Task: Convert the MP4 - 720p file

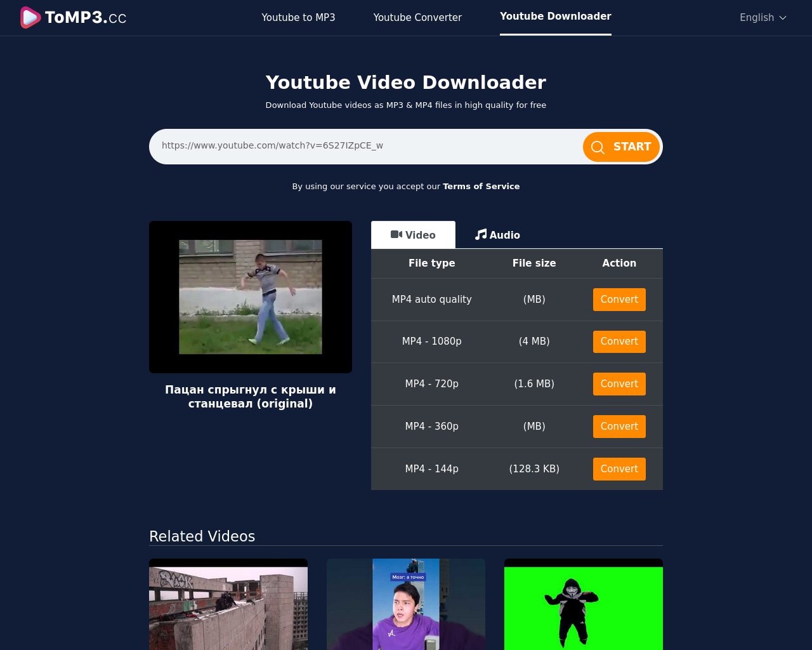Action: 619,384
